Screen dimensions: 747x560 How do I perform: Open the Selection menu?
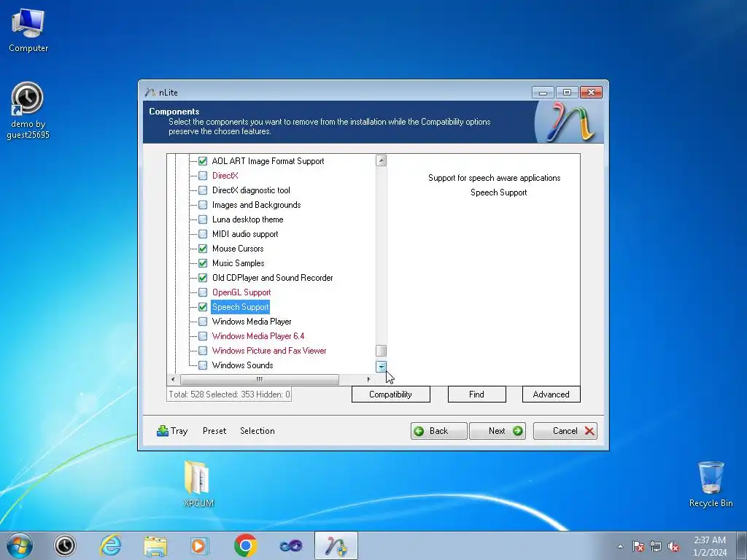[258, 431]
